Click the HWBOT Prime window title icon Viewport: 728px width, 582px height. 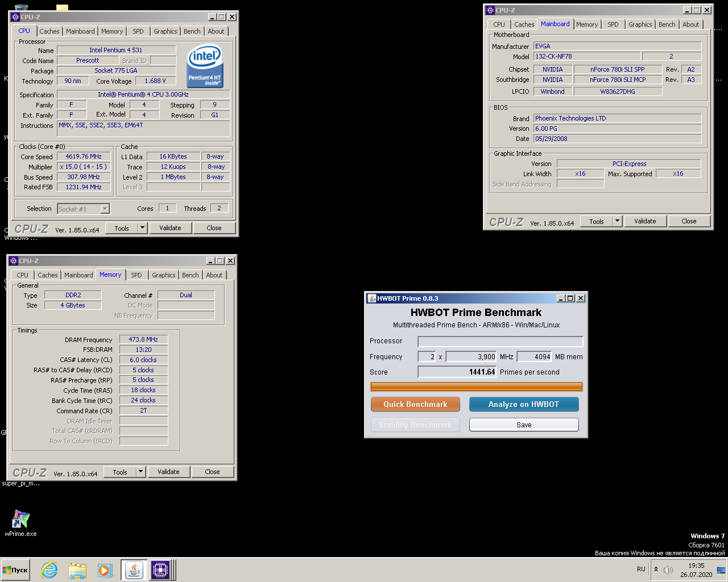(x=372, y=298)
